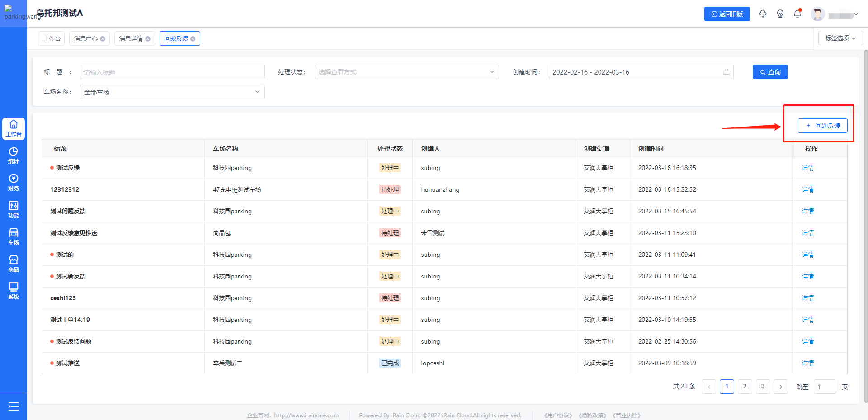
Task: Open the 财务 finance sidebar icon
Action: 14,182
